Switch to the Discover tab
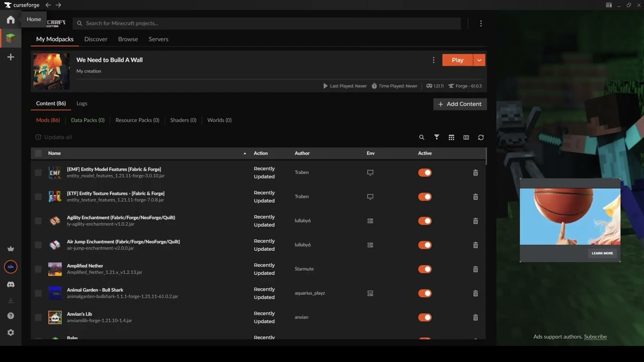Image resolution: width=644 pixels, height=362 pixels. pyautogui.click(x=96, y=39)
